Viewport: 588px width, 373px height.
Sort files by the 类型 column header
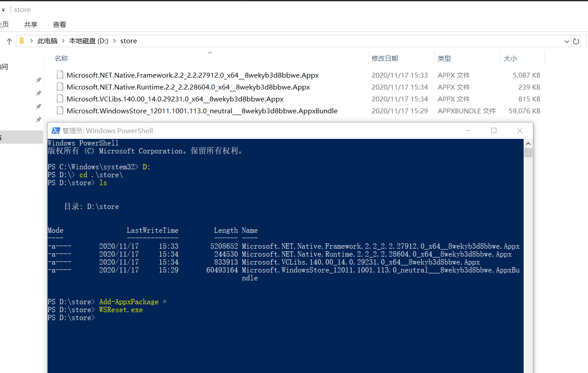pos(444,58)
